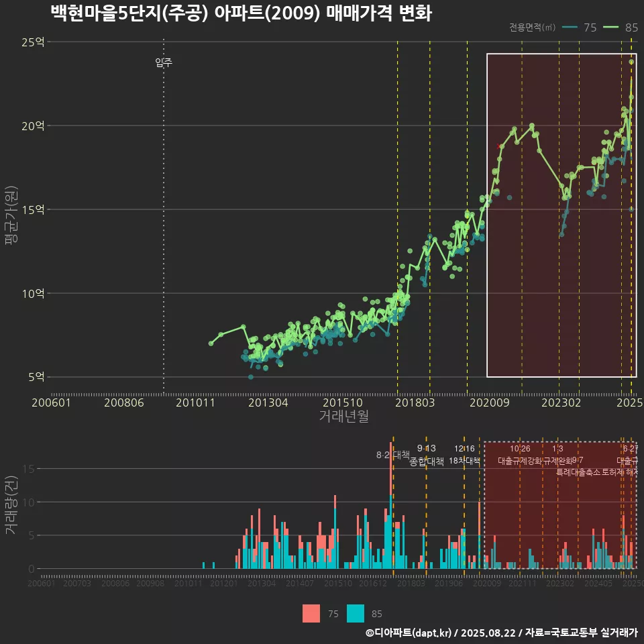Click the 201201 label on volume axis
The image size is (644, 644).
click(x=224, y=583)
